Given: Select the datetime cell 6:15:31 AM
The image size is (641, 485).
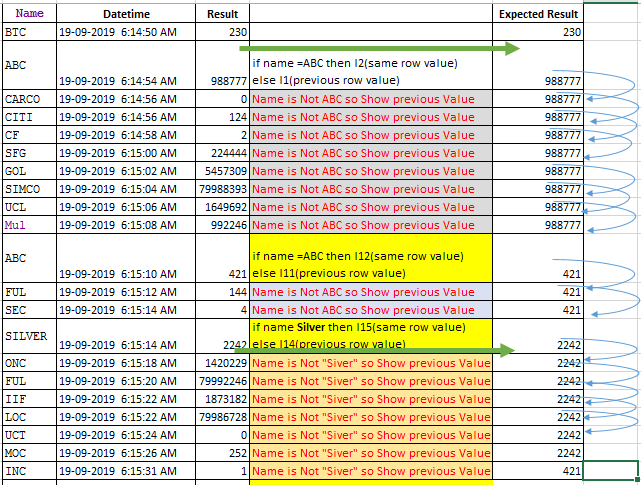Looking at the screenshot, I should (x=126, y=471).
